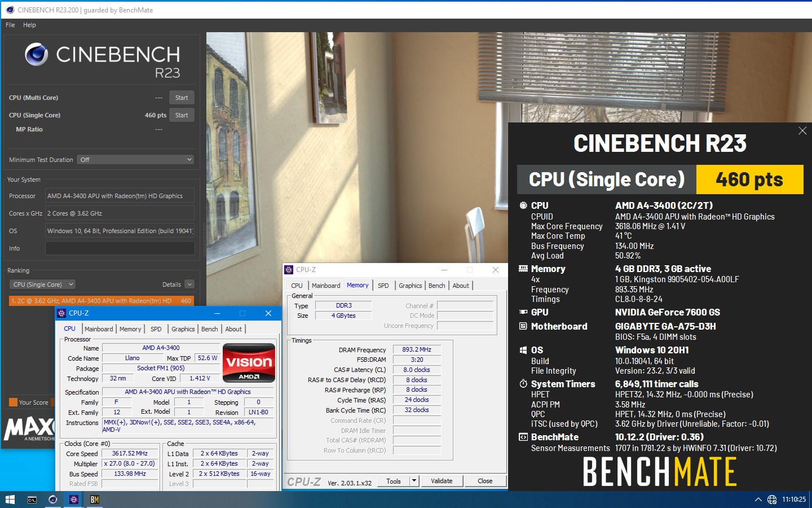The height and width of the screenshot is (508, 812).
Task: Click the Socket FM1 (905) package value
Action: [161, 368]
